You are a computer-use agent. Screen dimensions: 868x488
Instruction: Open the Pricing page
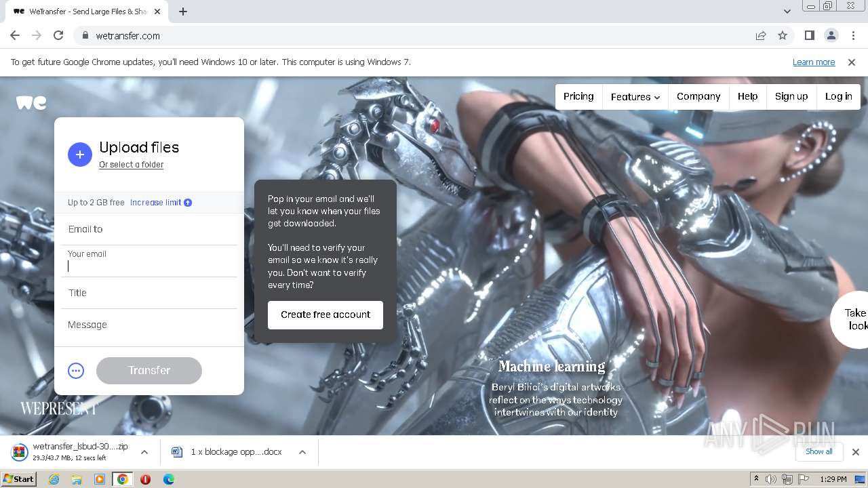[578, 97]
